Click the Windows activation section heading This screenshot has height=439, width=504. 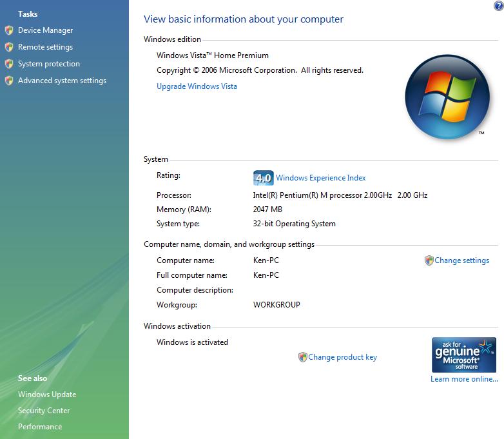coord(177,326)
